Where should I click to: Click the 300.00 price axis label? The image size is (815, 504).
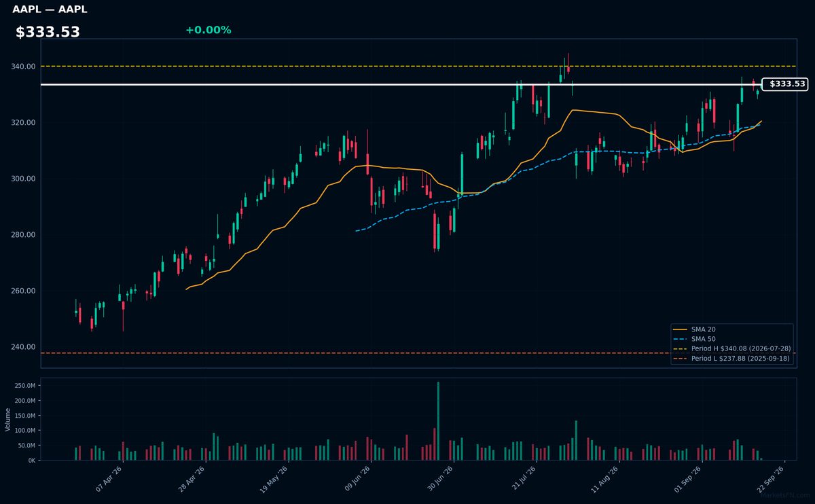(x=22, y=179)
